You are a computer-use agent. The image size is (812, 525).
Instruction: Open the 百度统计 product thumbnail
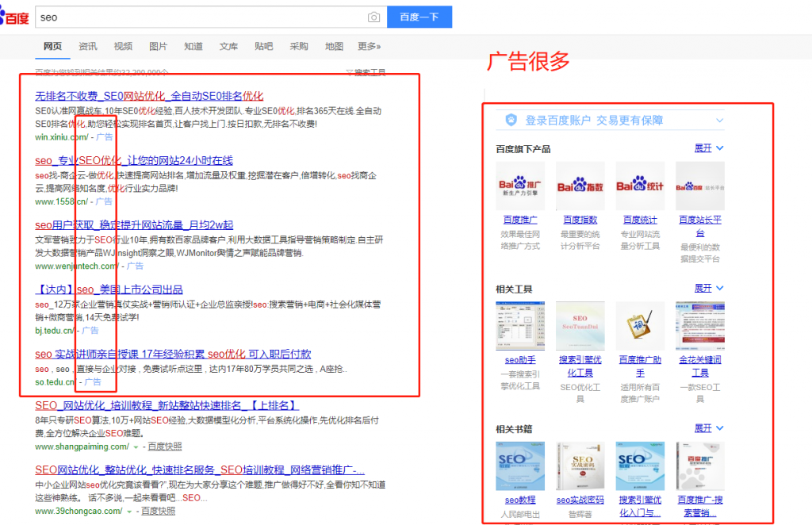pos(640,186)
